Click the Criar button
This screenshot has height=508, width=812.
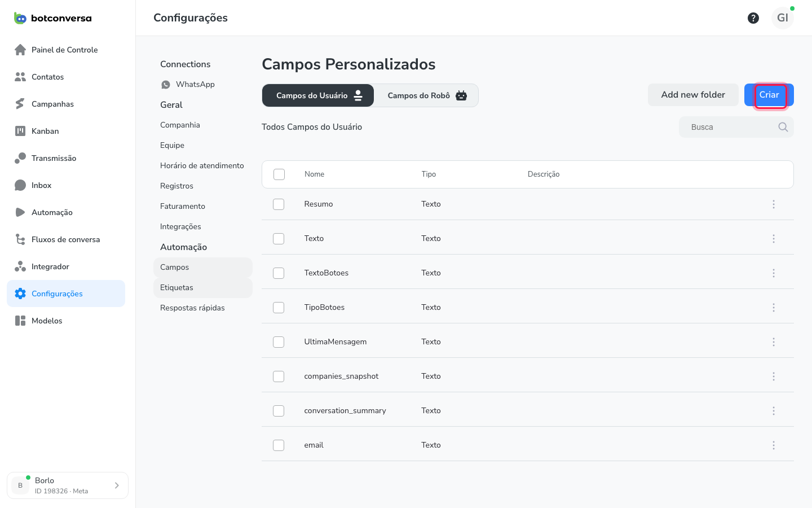coord(769,95)
